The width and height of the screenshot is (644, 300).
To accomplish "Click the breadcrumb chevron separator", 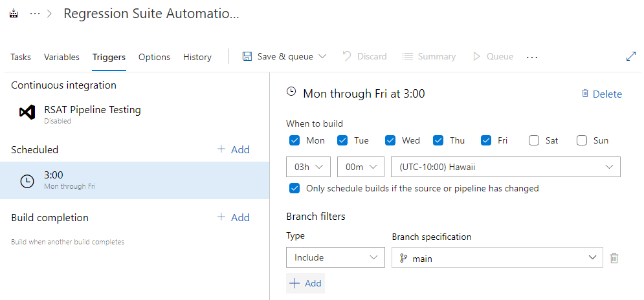I will [x=50, y=14].
